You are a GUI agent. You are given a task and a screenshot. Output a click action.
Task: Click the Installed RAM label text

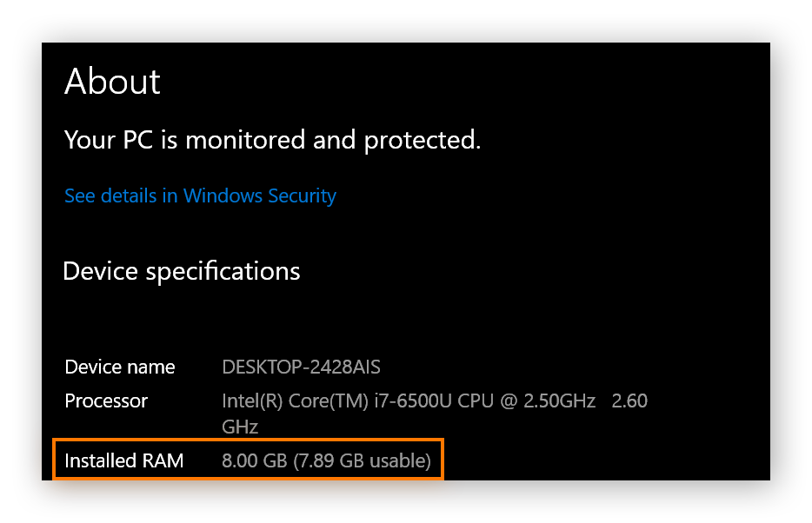(123, 460)
